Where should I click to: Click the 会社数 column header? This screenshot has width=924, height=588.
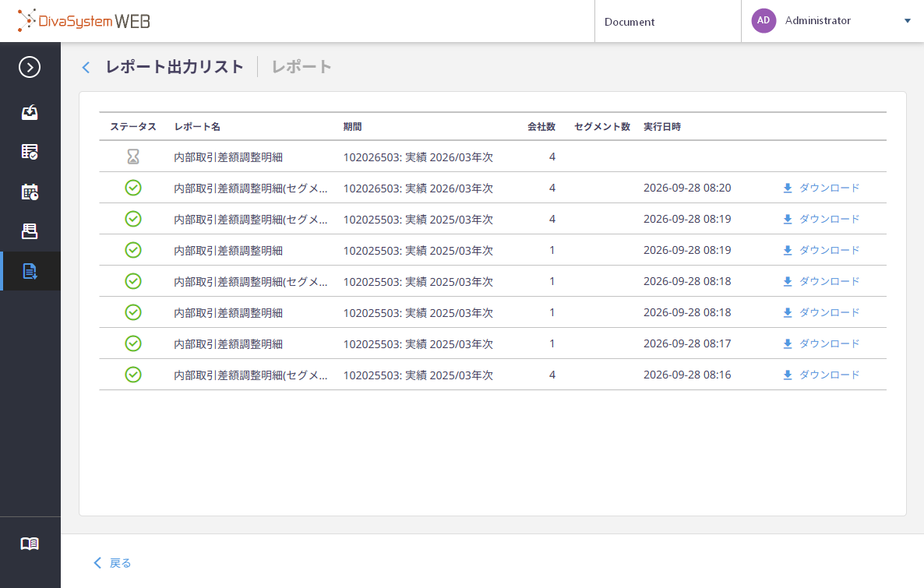[x=541, y=127]
